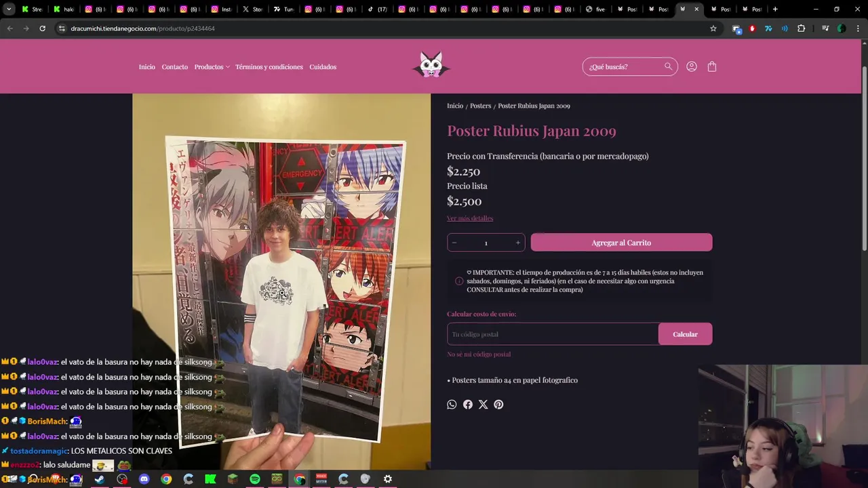Image resolution: width=868 pixels, height=488 pixels.
Task: Open Discord from the taskbar
Action: click(x=144, y=479)
